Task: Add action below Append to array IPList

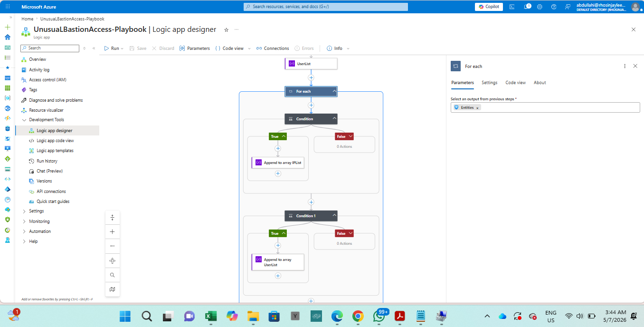Action: (278, 173)
